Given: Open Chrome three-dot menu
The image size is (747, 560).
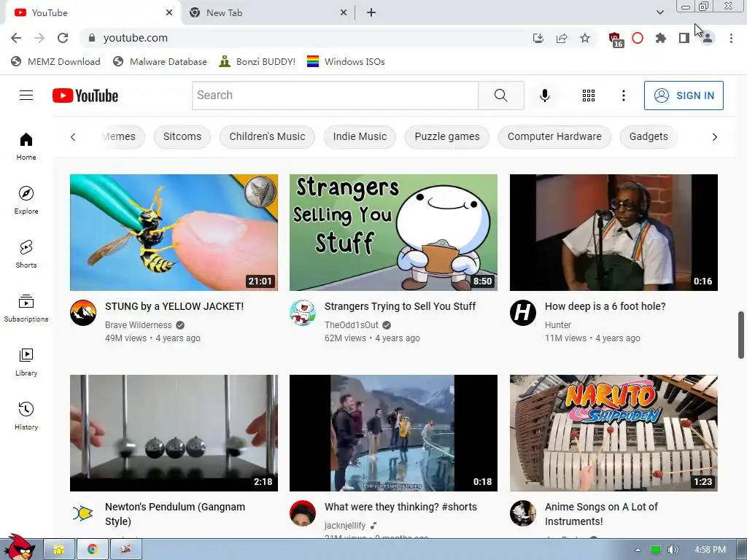Looking at the screenshot, I should [x=731, y=38].
